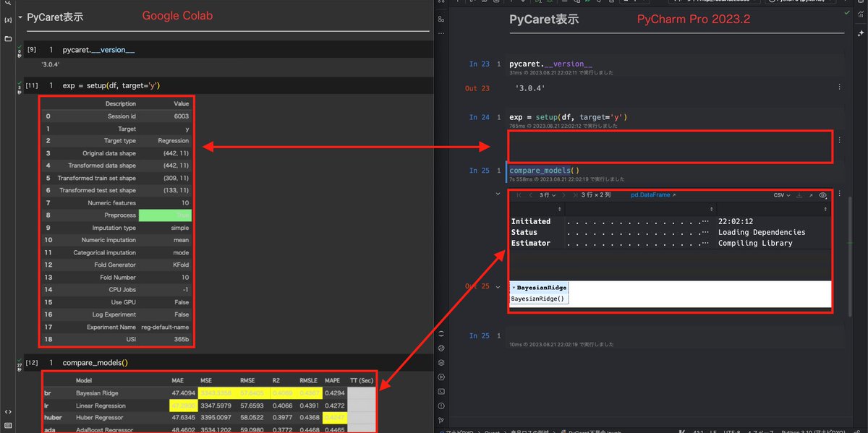Viewport: 868px width, 433px height.
Task: Open In 24 output options kebab menu
Action: 839,140
